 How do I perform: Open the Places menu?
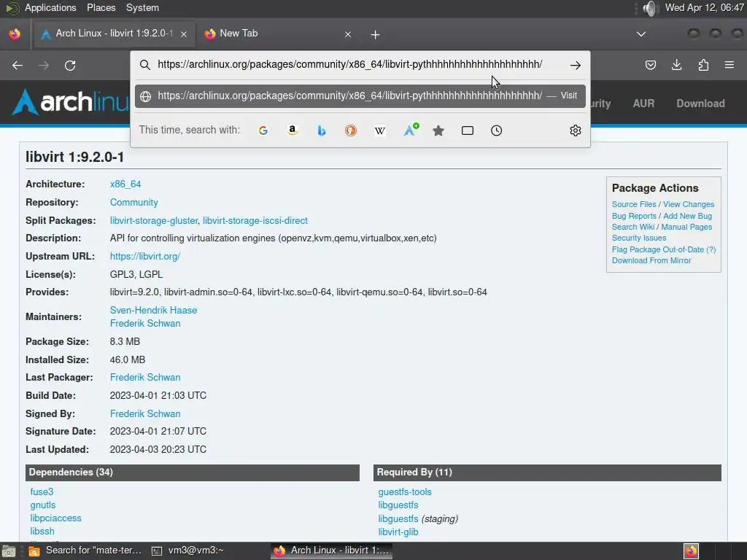click(x=101, y=7)
